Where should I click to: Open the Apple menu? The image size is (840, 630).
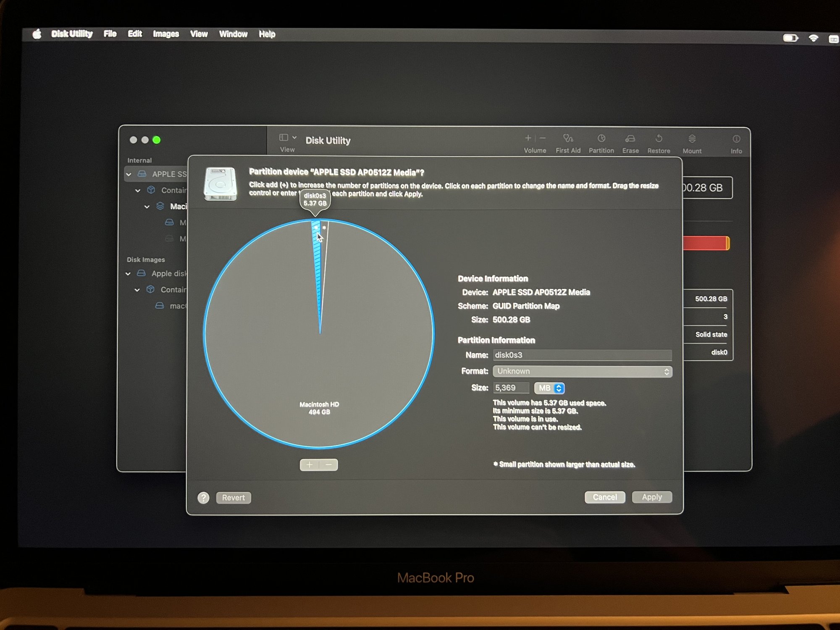[37, 34]
